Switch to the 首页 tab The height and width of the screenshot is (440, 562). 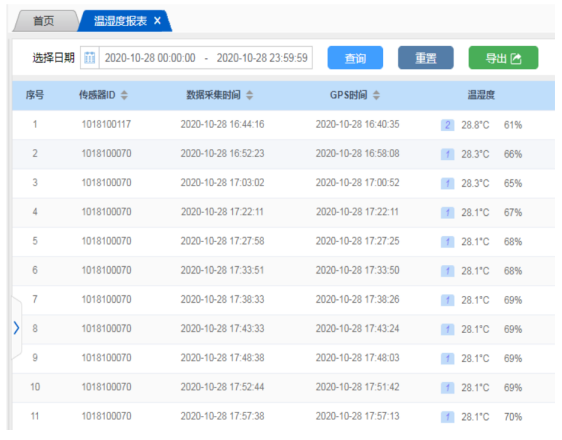(x=43, y=21)
